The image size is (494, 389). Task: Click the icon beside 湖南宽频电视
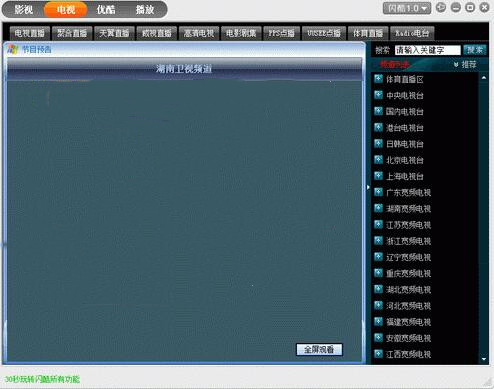tap(378, 208)
